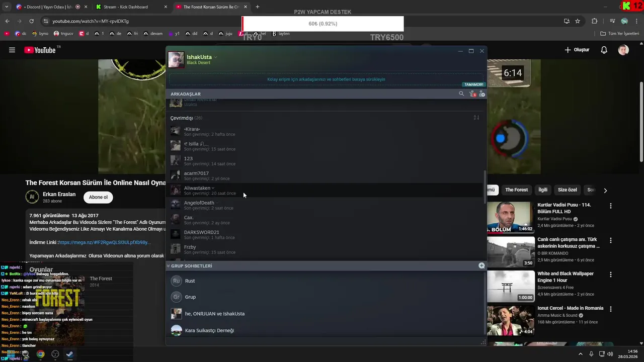Select friend -Kirara- in the list

point(326,131)
